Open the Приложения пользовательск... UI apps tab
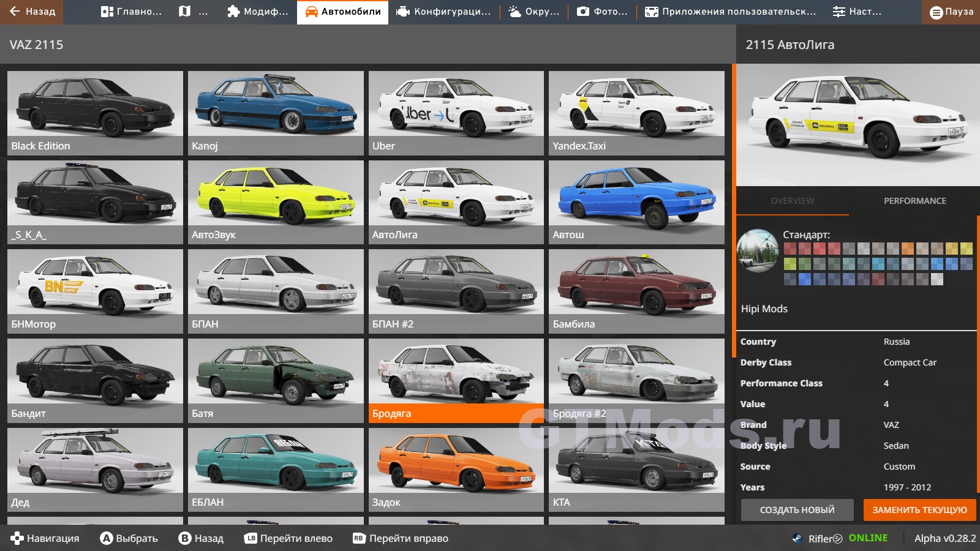 click(x=730, y=12)
